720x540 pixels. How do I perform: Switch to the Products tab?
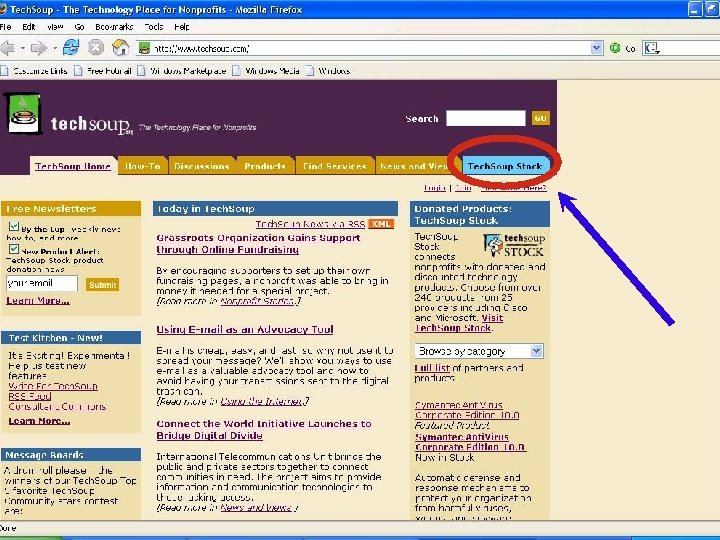(265, 166)
